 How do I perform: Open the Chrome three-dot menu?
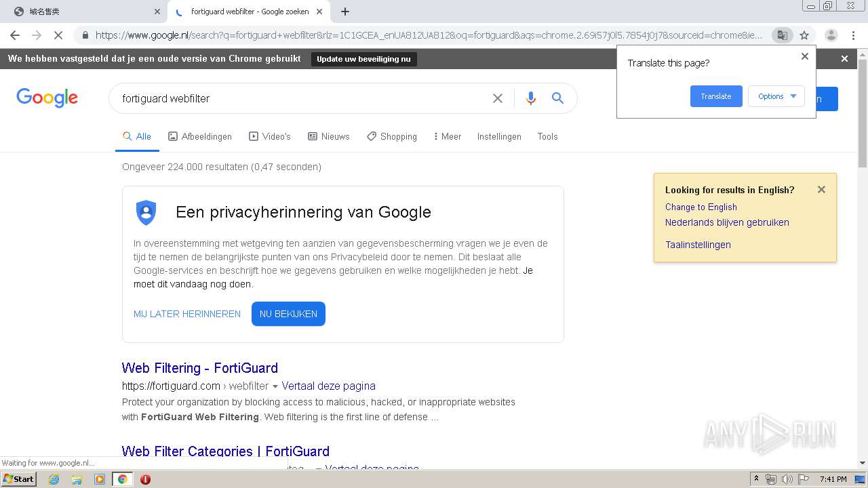click(854, 35)
